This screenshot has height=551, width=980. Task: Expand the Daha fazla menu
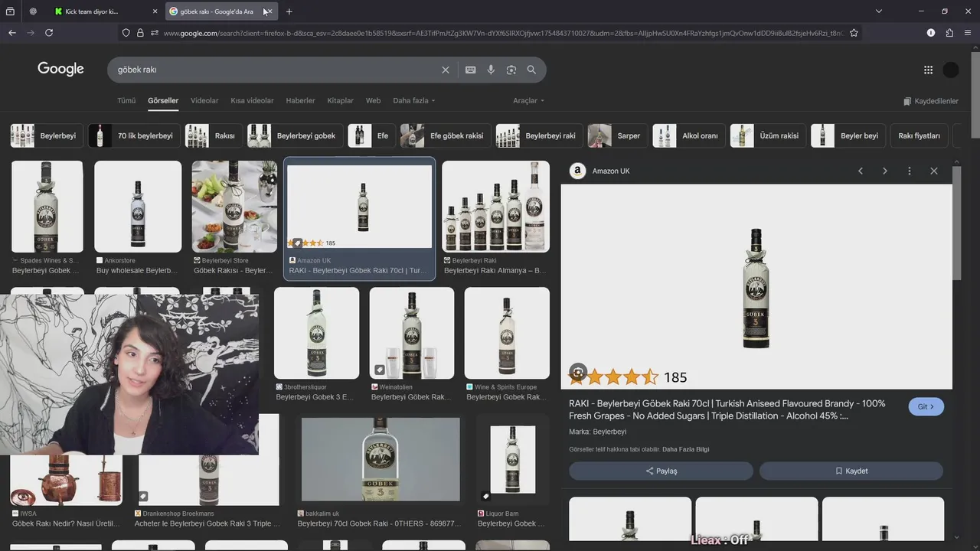coord(413,100)
